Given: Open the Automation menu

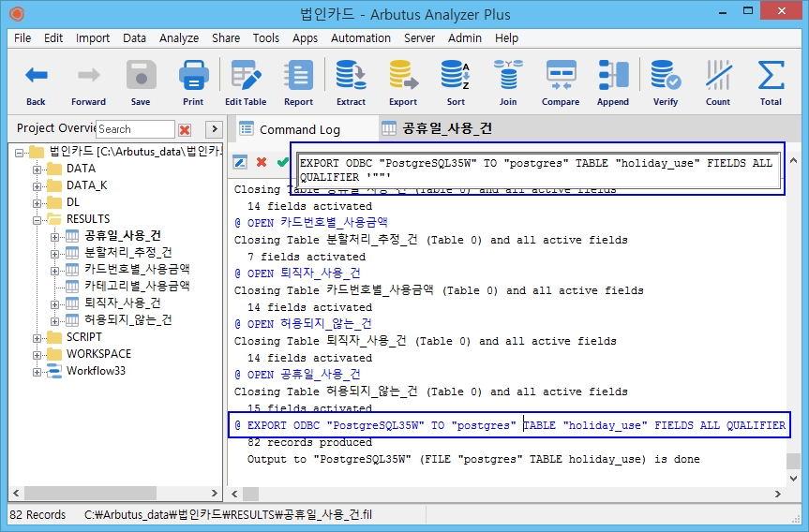Looking at the screenshot, I should 361,38.
